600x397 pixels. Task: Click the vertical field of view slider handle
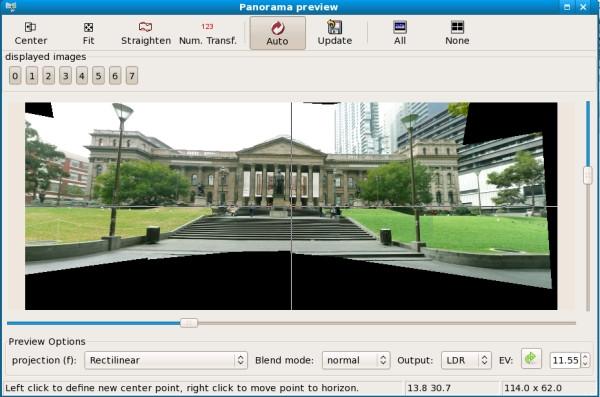tap(588, 176)
